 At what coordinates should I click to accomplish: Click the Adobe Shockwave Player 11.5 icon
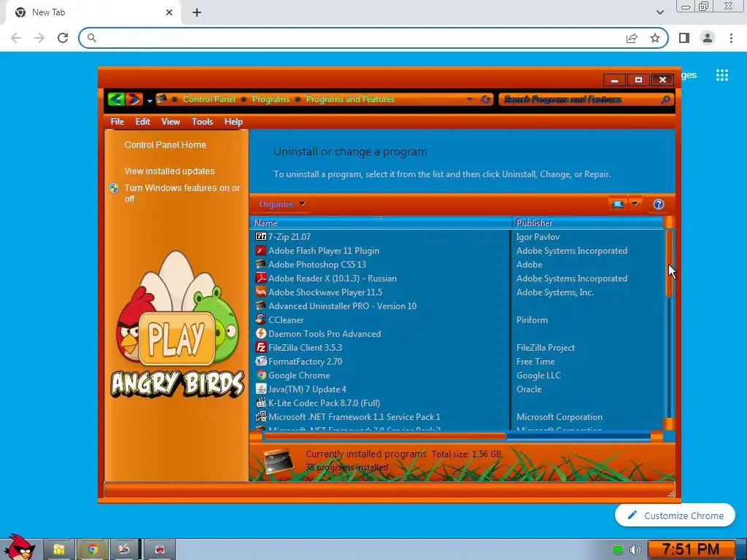tap(260, 292)
